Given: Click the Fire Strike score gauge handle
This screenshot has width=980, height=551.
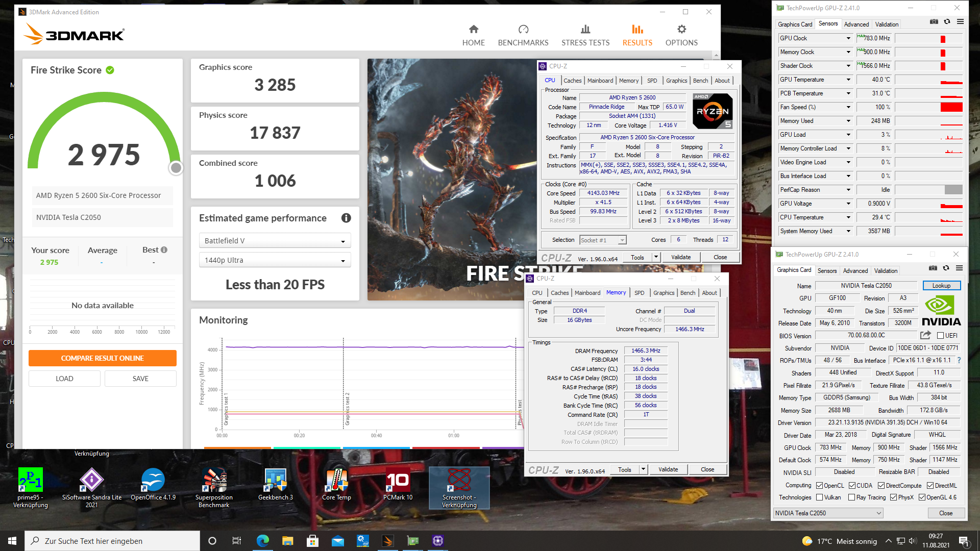Looking at the screenshot, I should pos(176,167).
